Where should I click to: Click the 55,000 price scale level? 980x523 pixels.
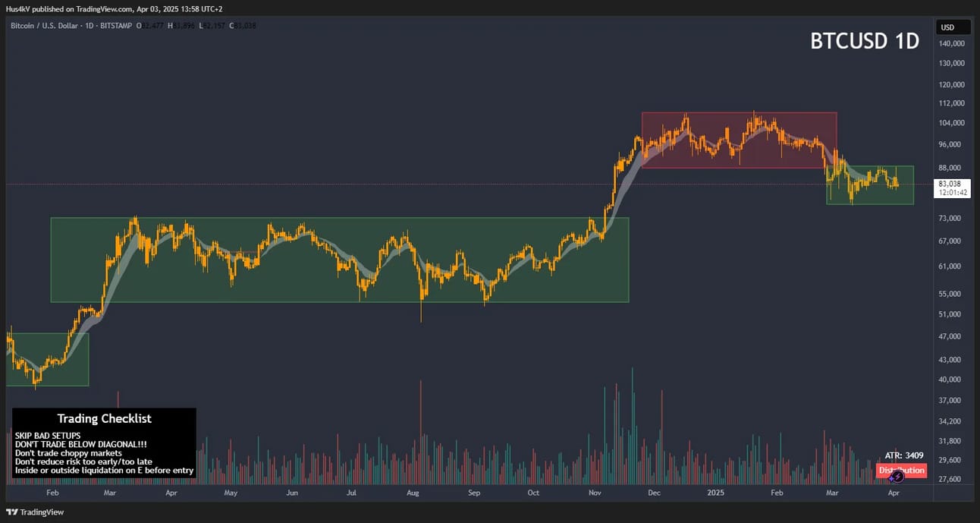950,294
